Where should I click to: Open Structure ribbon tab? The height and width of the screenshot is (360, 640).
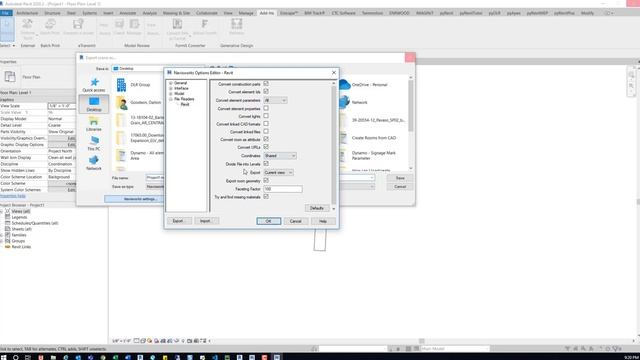point(52,13)
